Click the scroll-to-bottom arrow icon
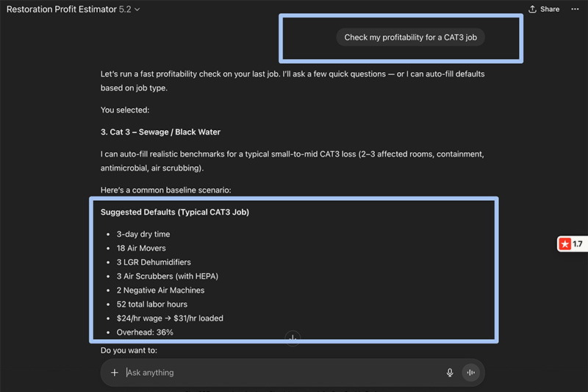The height and width of the screenshot is (392, 588). [293, 338]
